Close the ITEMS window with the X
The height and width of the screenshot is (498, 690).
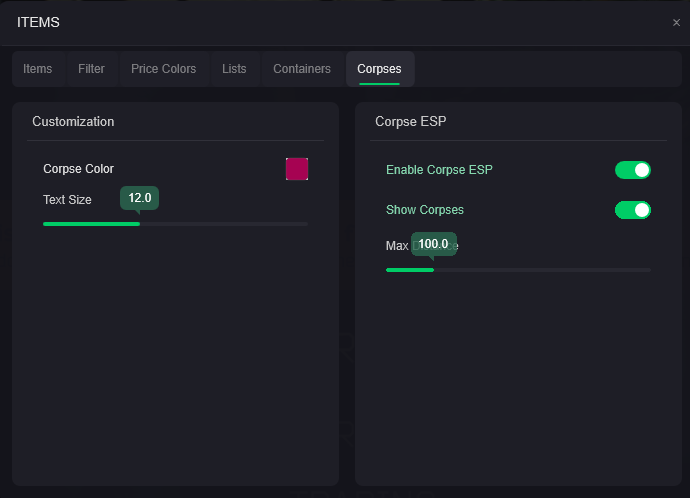point(676,22)
